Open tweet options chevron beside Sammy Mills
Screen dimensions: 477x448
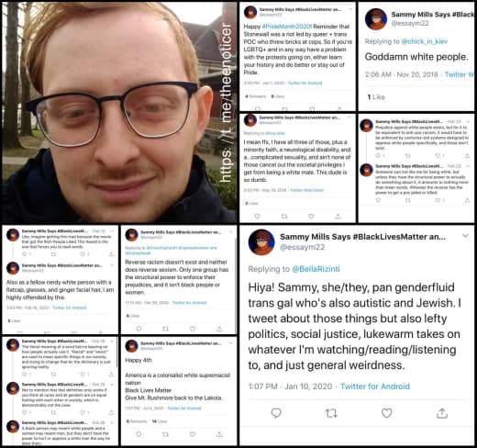coord(465,236)
